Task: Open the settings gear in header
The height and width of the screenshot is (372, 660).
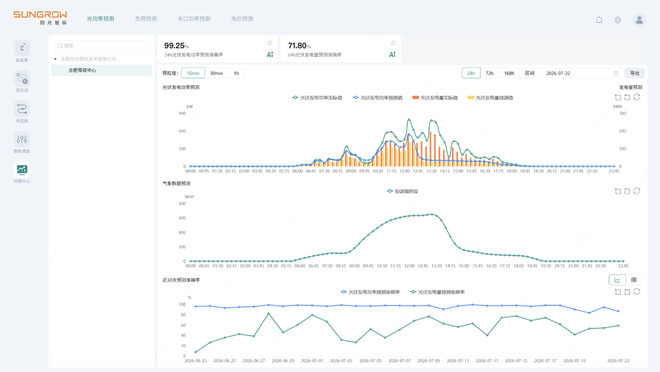Action: click(617, 20)
